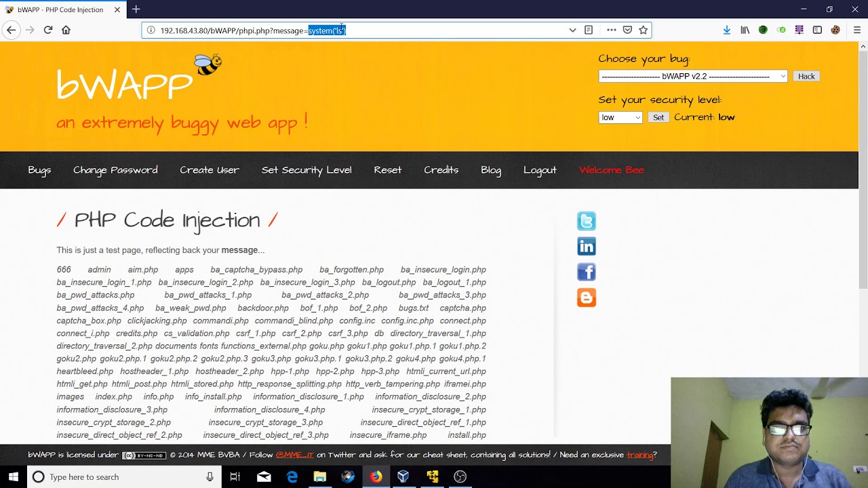The height and width of the screenshot is (488, 868).
Task: Open the Firefox library
Action: coord(745,30)
